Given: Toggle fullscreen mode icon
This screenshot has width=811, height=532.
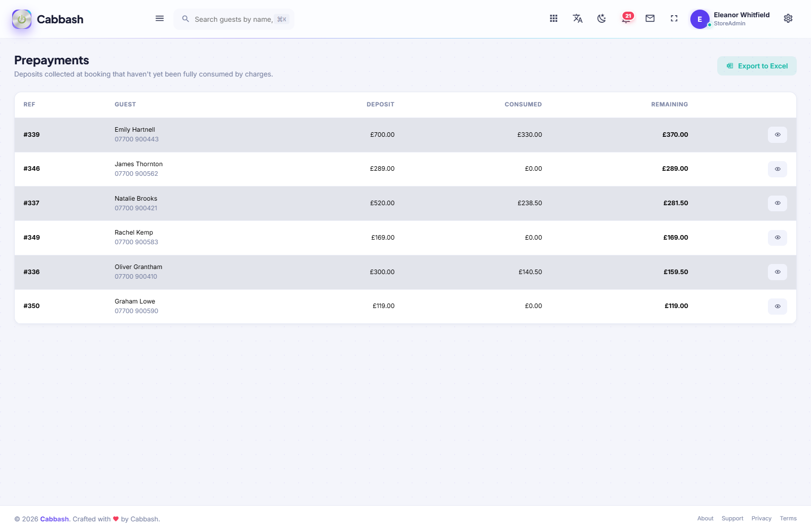Looking at the screenshot, I should pos(674,19).
